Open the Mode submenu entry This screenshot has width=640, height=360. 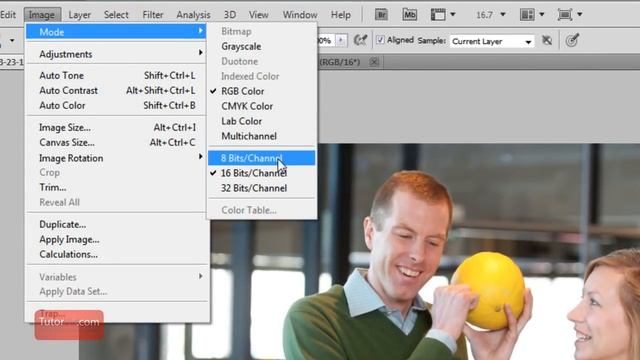pos(116,32)
